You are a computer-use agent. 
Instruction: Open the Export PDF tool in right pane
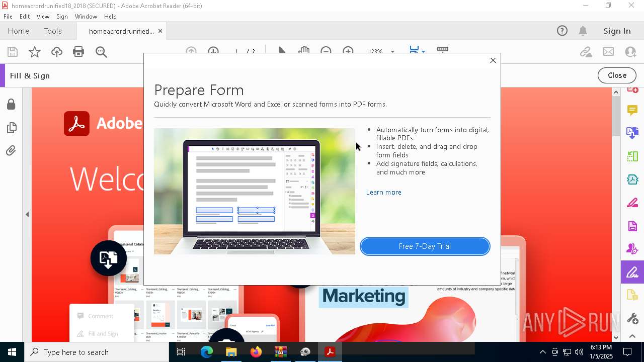click(x=632, y=133)
